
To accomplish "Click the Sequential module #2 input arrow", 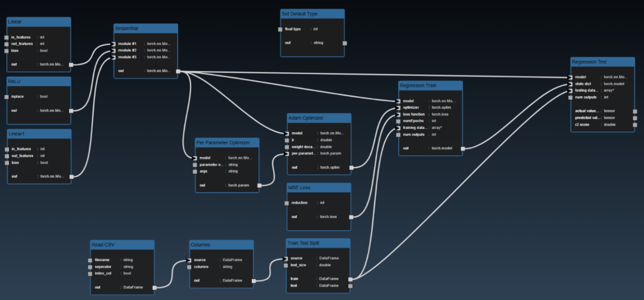I will coord(114,51).
